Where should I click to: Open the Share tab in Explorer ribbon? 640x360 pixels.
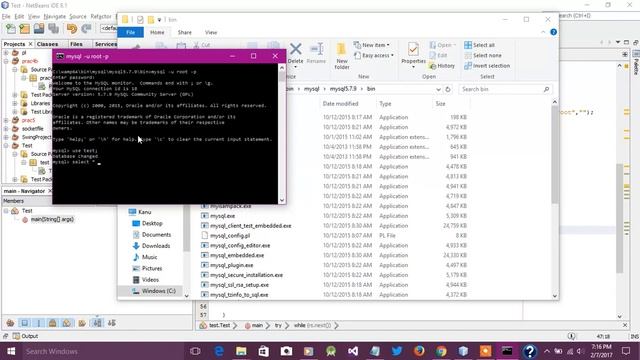(184, 32)
